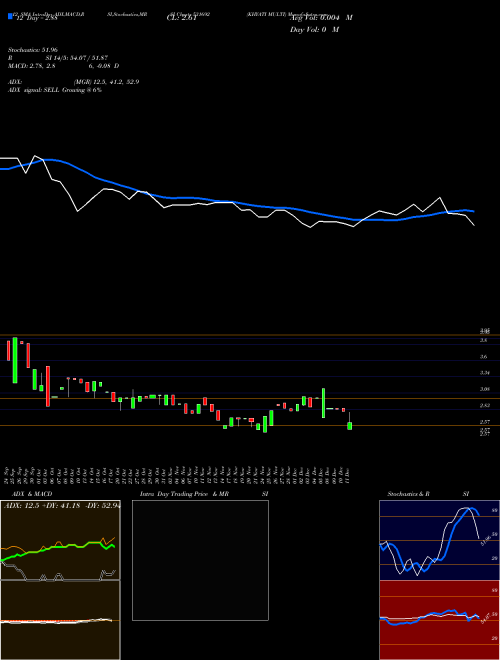The height and width of the screenshot is (660, 500).
Task: Click the 'MACD: 2.78, 2.8' readout
Action: tap(32, 66)
